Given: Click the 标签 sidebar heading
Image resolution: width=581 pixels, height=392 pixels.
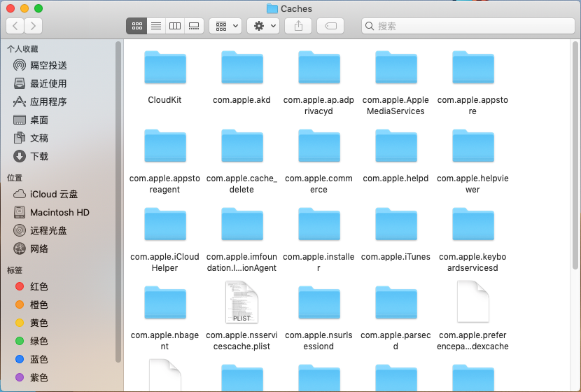Looking at the screenshot, I should point(15,270).
